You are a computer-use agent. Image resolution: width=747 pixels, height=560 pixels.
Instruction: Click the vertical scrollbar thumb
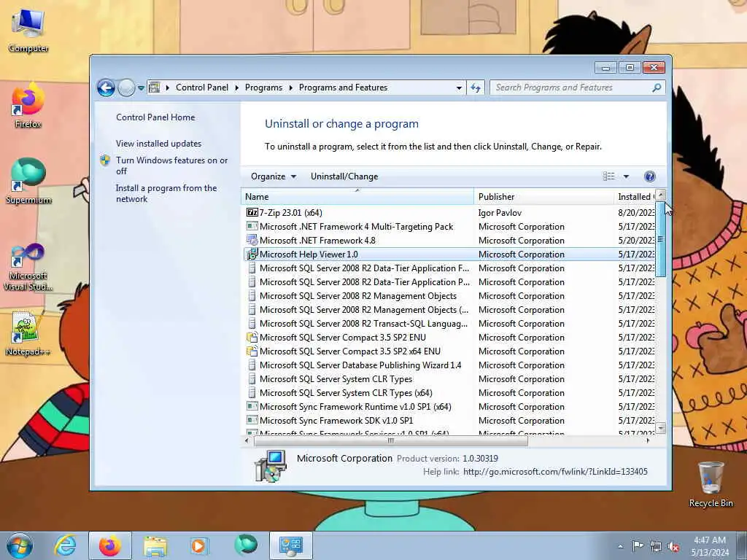(x=660, y=239)
